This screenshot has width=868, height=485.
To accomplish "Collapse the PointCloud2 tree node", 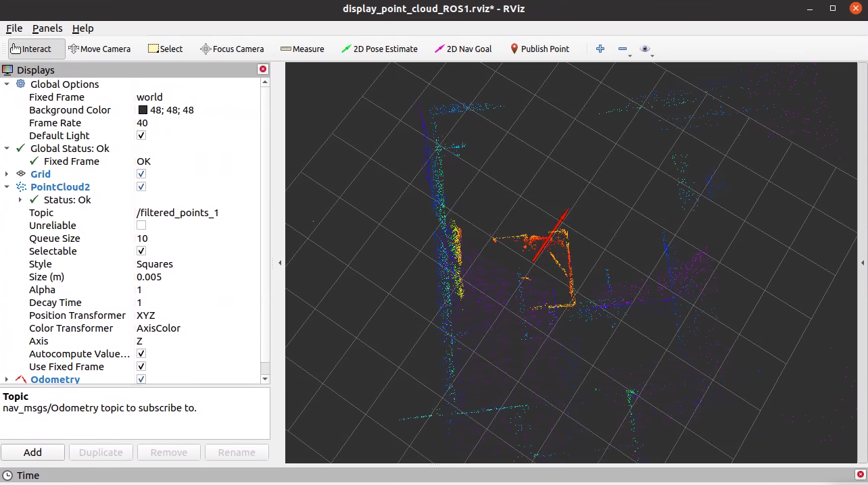I will click(7, 186).
